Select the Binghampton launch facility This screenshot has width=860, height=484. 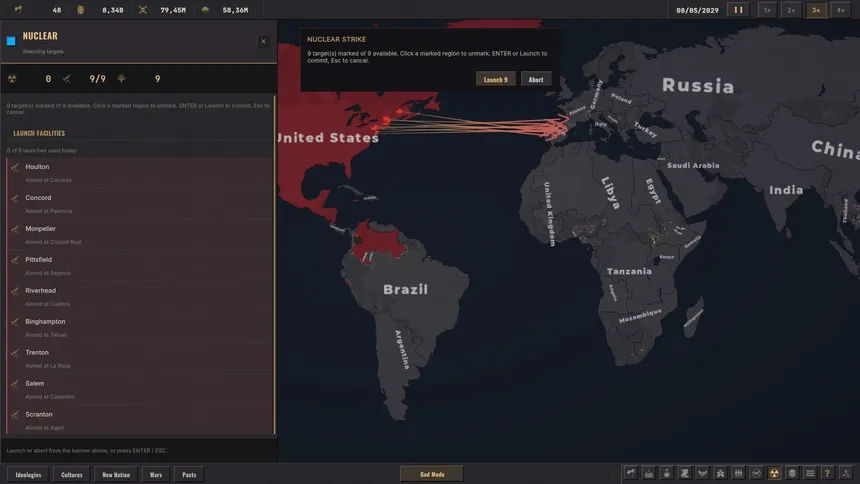pos(140,328)
